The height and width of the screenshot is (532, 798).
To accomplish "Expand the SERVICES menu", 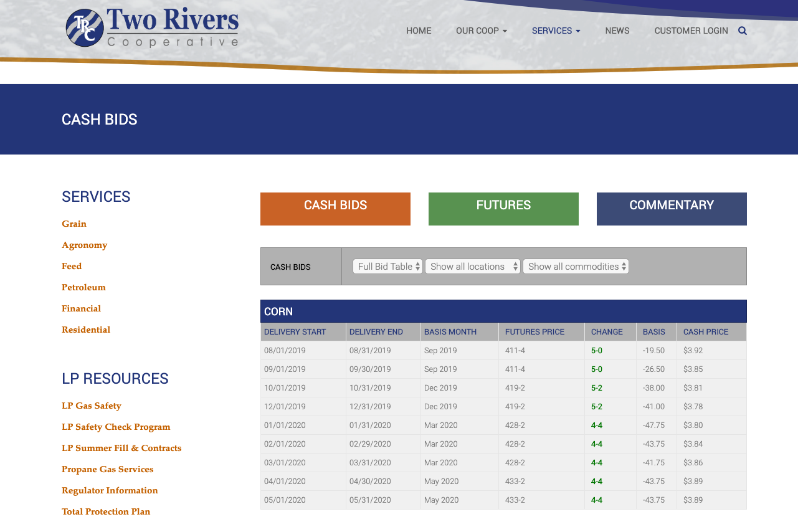I will point(556,31).
